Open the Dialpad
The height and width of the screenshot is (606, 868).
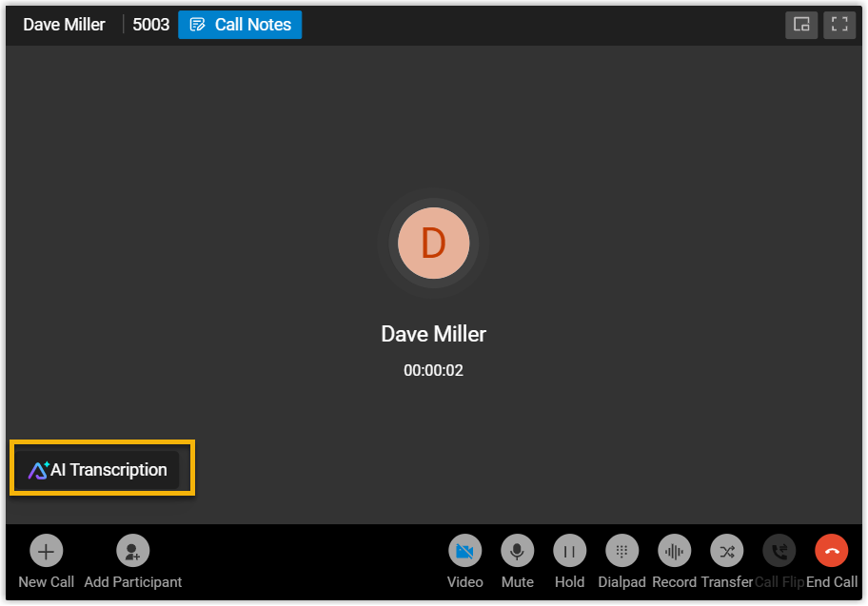(621, 551)
